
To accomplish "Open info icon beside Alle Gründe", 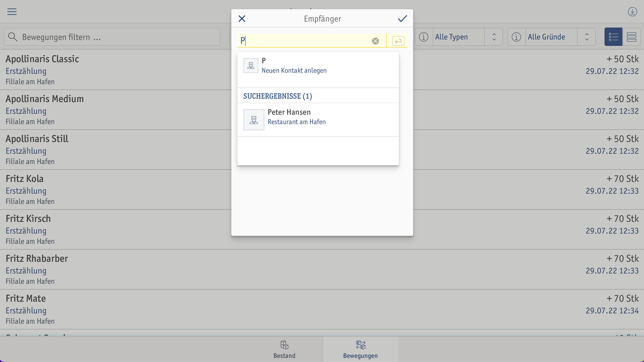I will pos(516,37).
